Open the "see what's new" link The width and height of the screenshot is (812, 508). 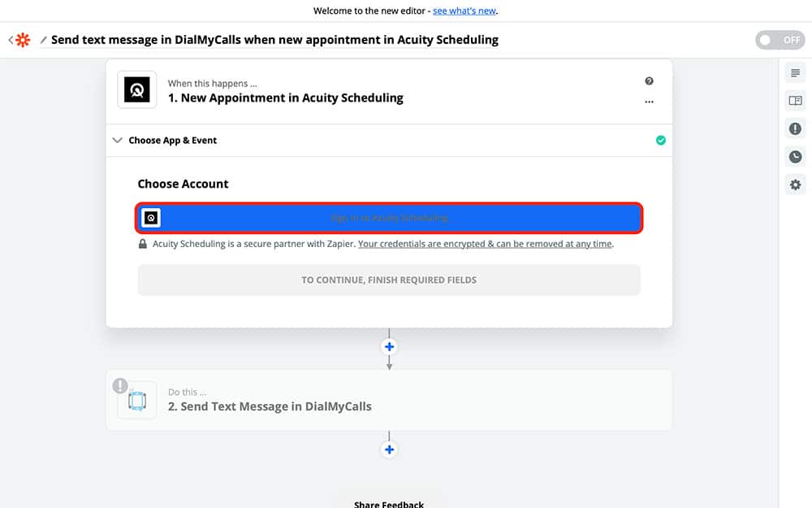pos(464,11)
